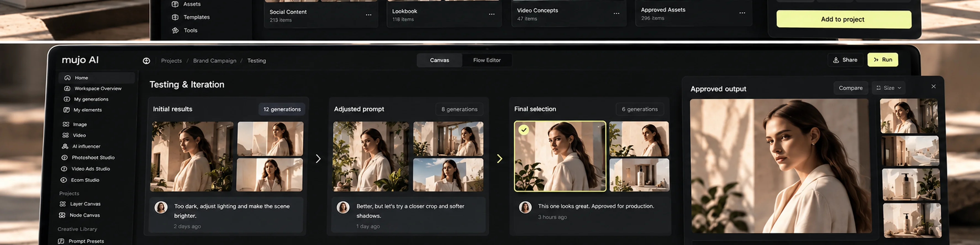Launch Ecom Studio icon
The height and width of the screenshot is (245, 980).
coord(64,180)
